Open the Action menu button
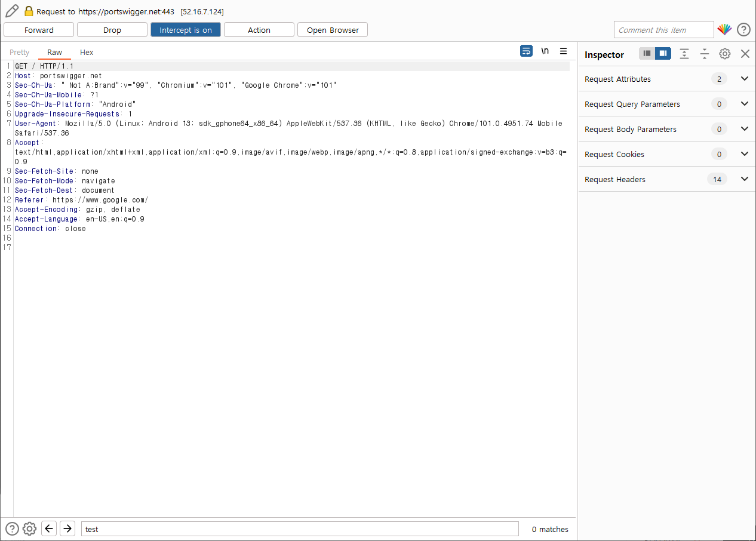The height and width of the screenshot is (541, 756). tap(259, 30)
